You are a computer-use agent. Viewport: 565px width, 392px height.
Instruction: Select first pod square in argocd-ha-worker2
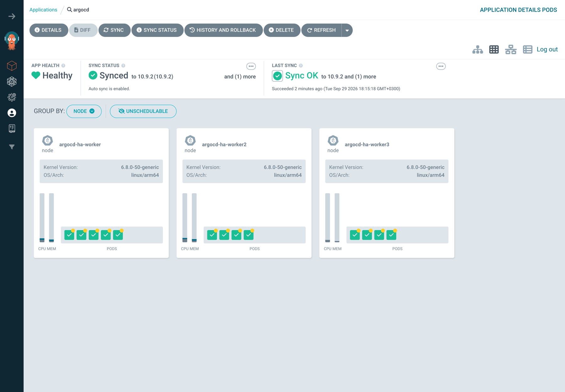click(x=212, y=235)
